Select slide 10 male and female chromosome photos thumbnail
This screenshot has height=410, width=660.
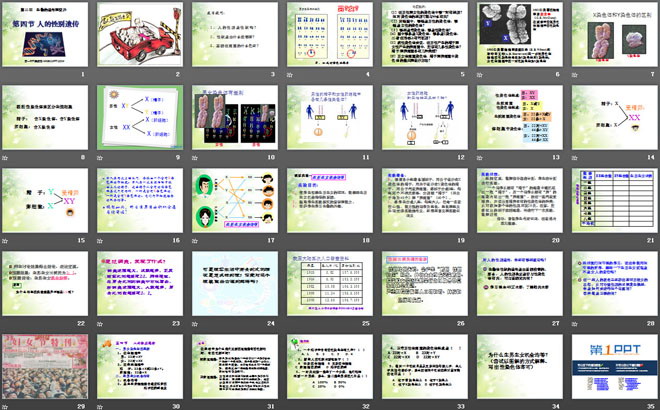[x=235, y=117]
